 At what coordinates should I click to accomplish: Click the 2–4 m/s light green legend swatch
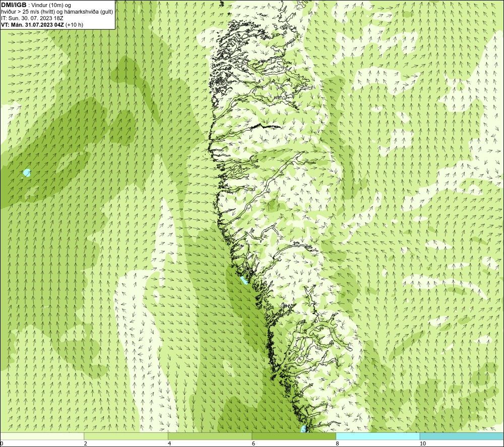click(x=126, y=436)
